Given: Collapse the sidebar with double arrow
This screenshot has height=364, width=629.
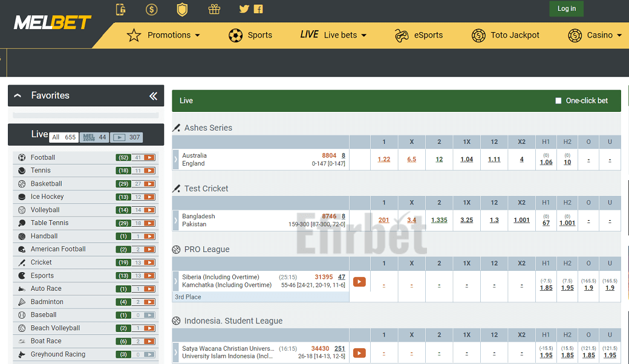Looking at the screenshot, I should tap(153, 96).
